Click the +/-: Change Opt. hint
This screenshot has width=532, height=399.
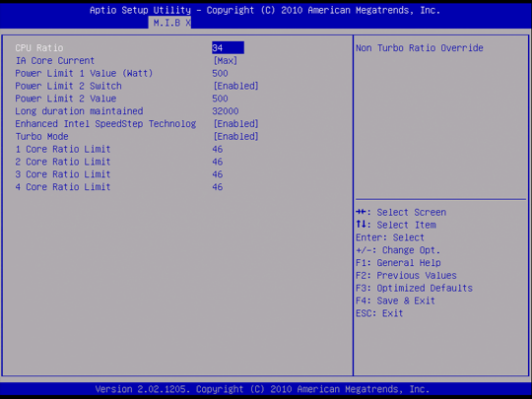[x=398, y=250]
